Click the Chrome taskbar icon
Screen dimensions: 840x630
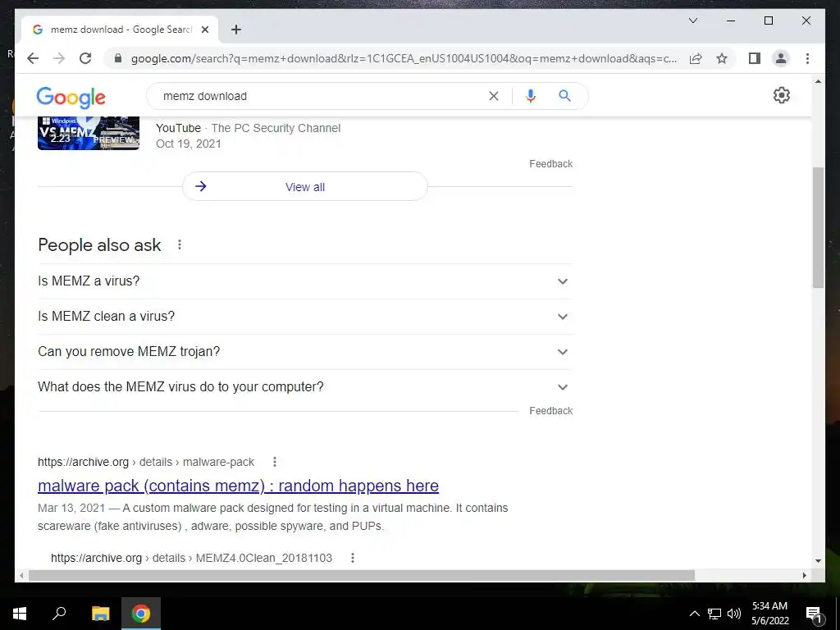point(141,614)
